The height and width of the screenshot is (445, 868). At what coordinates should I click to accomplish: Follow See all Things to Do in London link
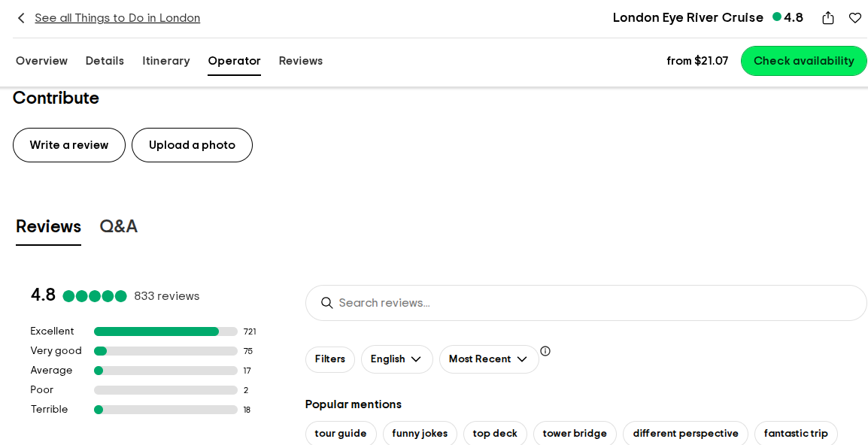tap(117, 18)
